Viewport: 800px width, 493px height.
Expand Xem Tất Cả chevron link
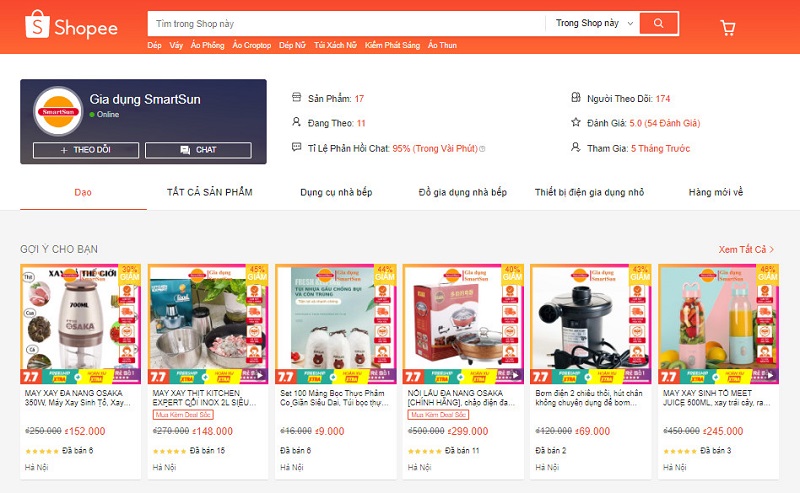(746, 249)
